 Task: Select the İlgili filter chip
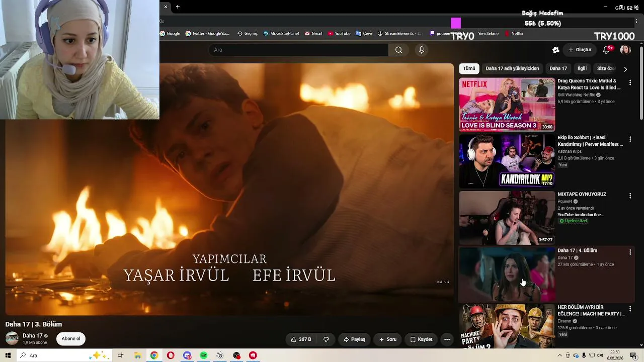(582, 68)
